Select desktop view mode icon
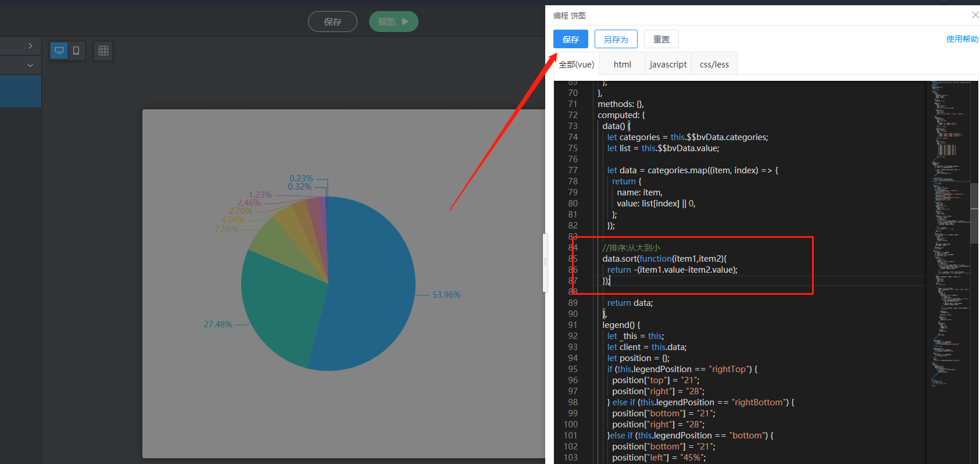The height and width of the screenshot is (464, 980). (x=59, y=51)
